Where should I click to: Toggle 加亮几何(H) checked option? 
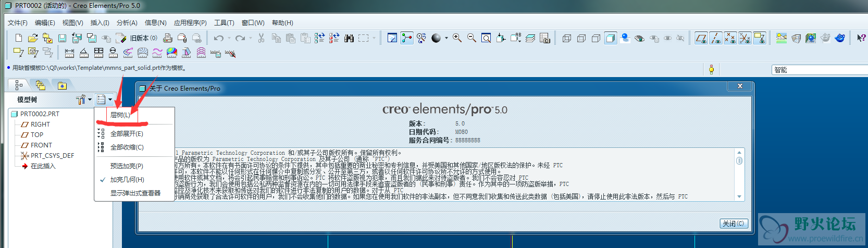(127, 180)
